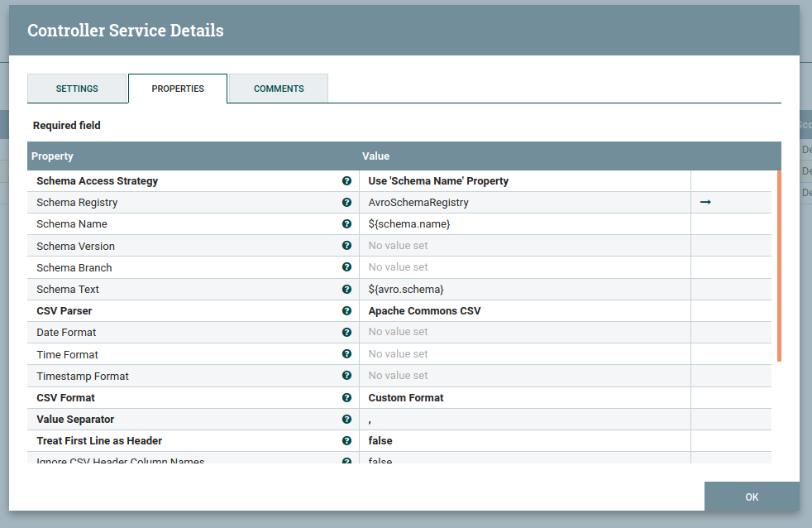Select the Properties tab

coord(178,89)
